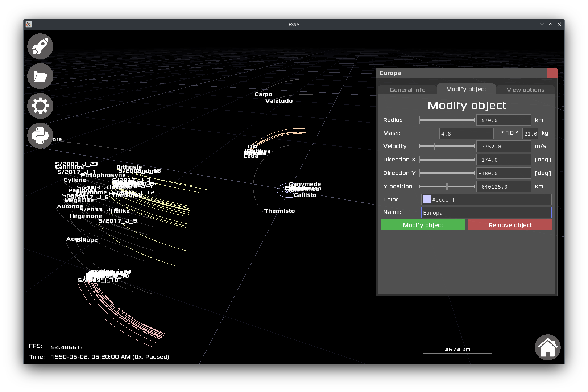Adjust the Velocity slider
The height and width of the screenshot is (392, 588).
[447, 146]
